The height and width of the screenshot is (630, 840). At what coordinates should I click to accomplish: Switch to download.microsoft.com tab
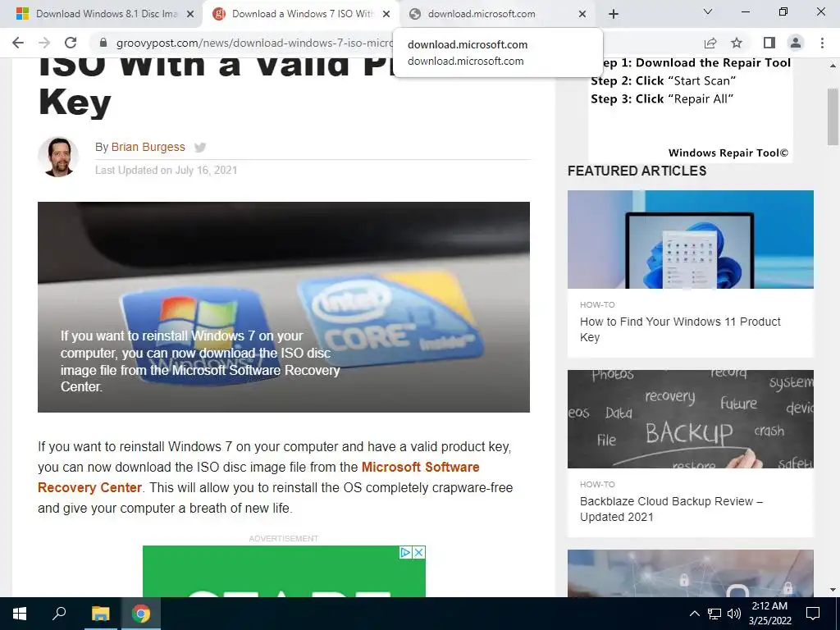pyautogui.click(x=498, y=14)
